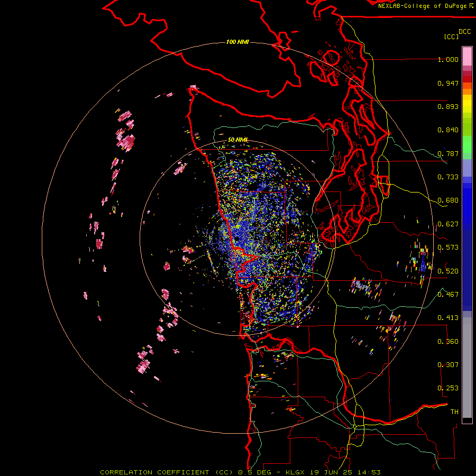Click the 100 NMI range ring label

tap(237, 42)
